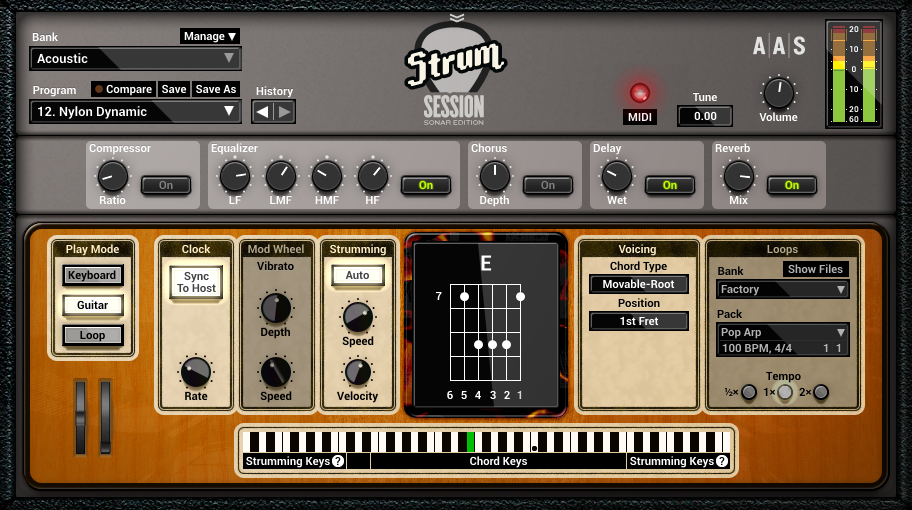Open the Acoustic bank dropdown
Viewport: 912px width, 510px height.
(x=136, y=59)
